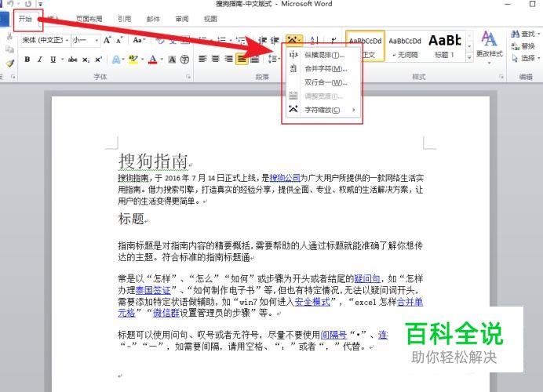Switch to the 页面布局 tab
The width and height of the screenshot is (543, 392).
(89, 19)
